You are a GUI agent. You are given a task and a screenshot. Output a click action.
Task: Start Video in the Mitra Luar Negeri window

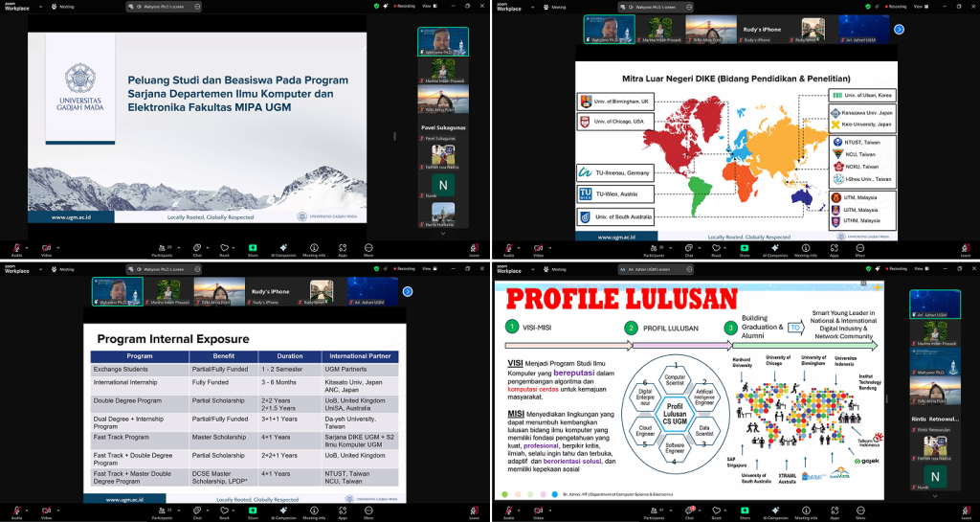(x=538, y=249)
